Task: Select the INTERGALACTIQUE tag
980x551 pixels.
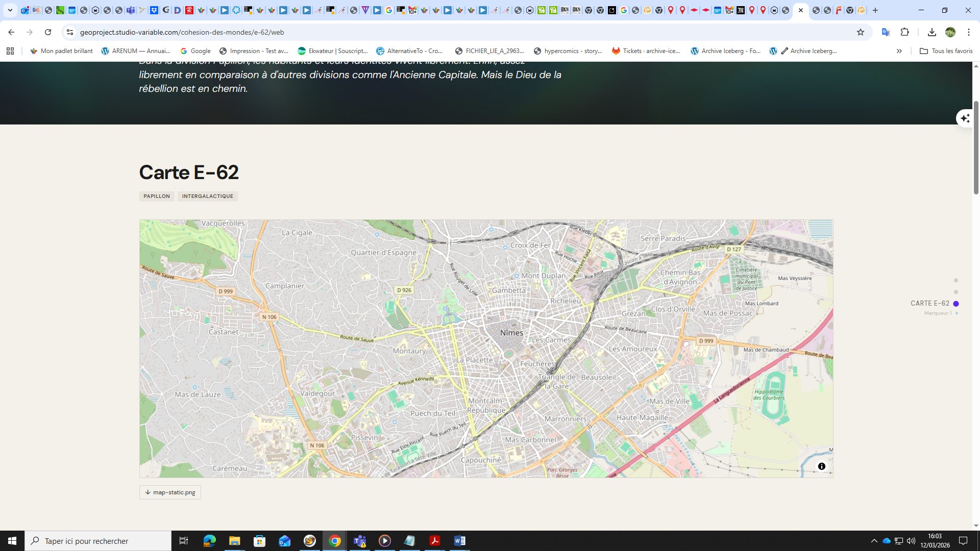Action: (x=207, y=196)
